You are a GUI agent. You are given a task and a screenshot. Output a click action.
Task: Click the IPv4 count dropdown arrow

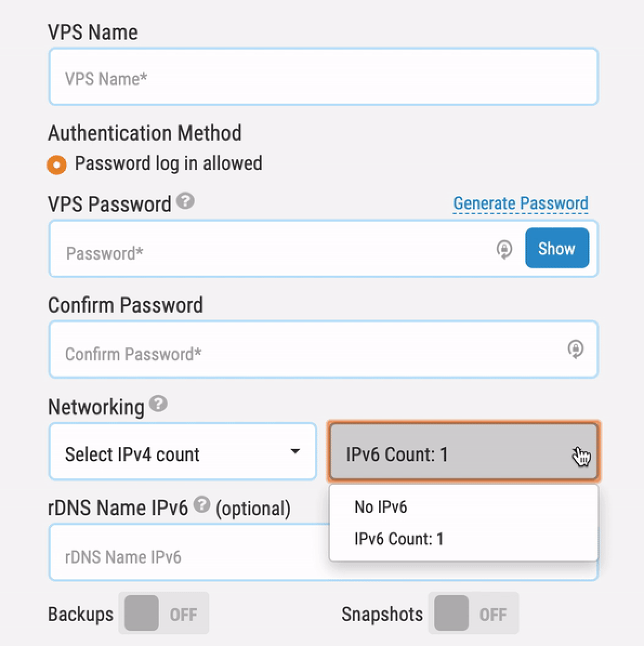(296, 452)
